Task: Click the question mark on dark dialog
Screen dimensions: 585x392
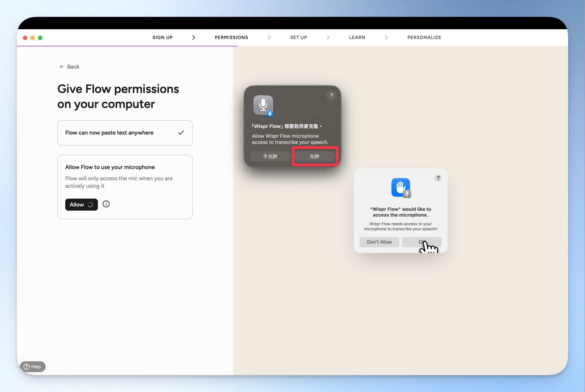Action: 331,95
